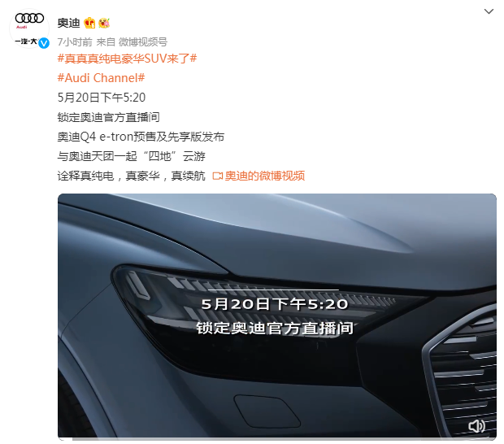Open hashtag #真真真纯电豪华SUV来了#
The height and width of the screenshot is (444, 504).
point(127,59)
